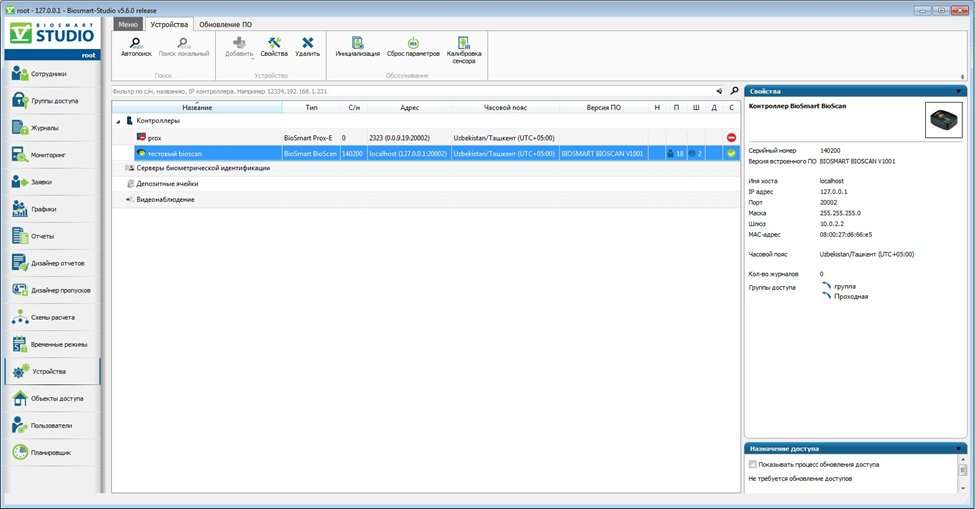Run Автопоиск device search
This screenshot has width=975, height=509.
136,47
